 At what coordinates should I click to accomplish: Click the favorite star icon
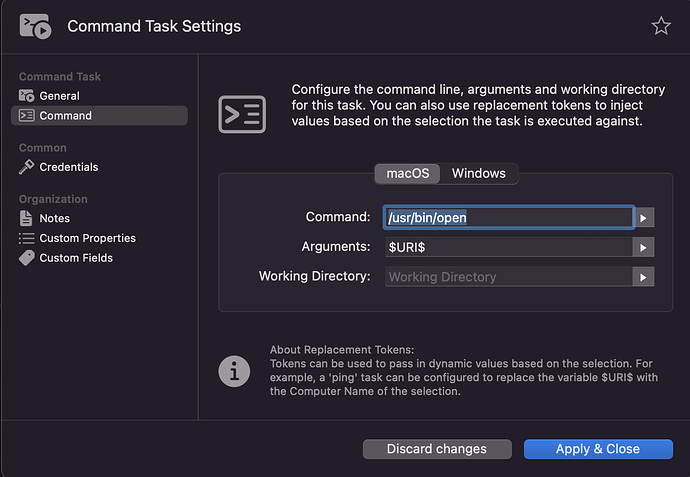[x=661, y=27]
